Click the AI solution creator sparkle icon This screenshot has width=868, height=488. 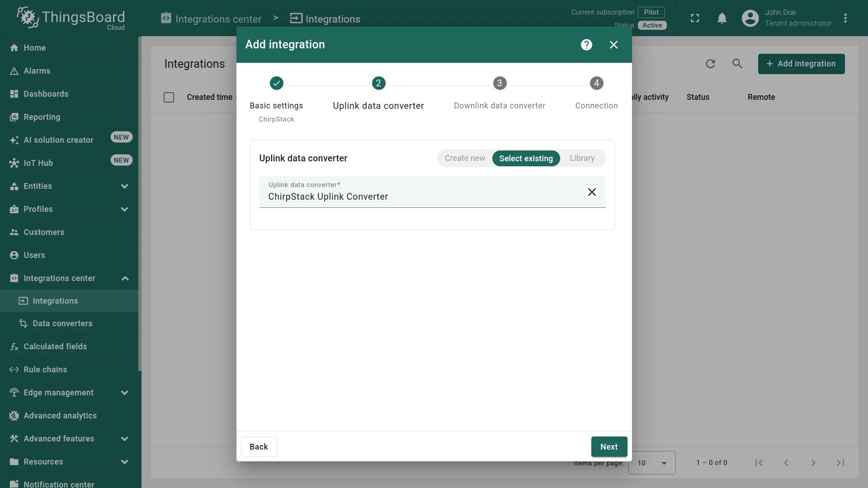(14, 140)
